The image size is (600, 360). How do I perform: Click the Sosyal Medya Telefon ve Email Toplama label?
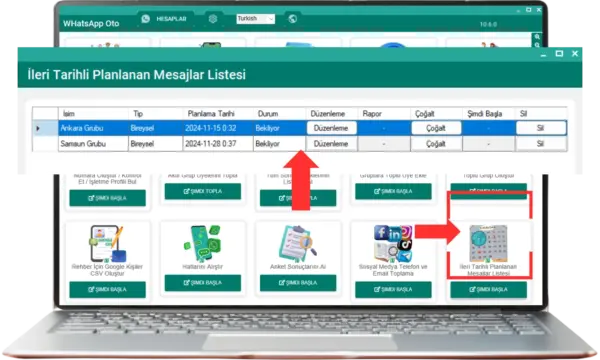(393, 270)
